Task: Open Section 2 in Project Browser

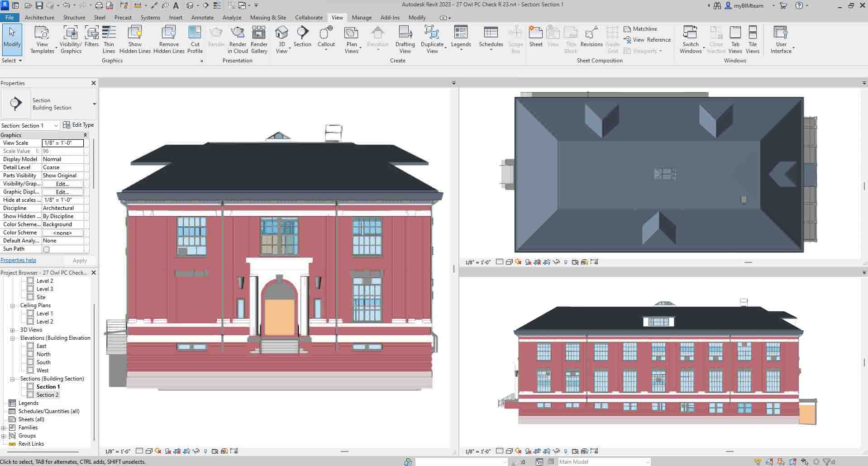Action: tap(48, 395)
